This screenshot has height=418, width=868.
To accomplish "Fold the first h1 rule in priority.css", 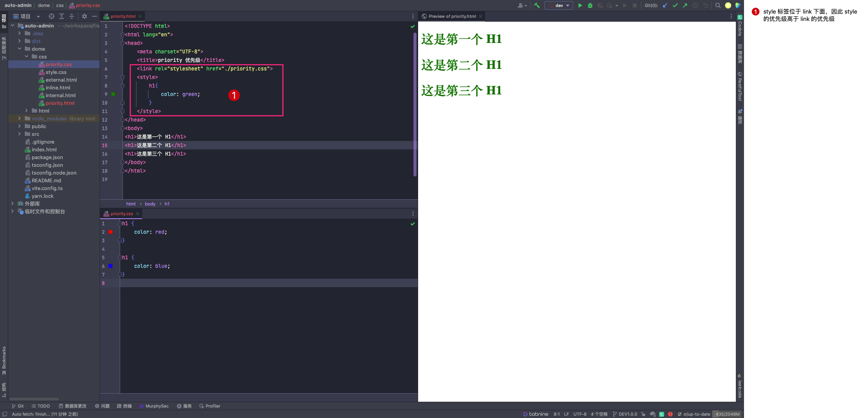I will (x=120, y=224).
